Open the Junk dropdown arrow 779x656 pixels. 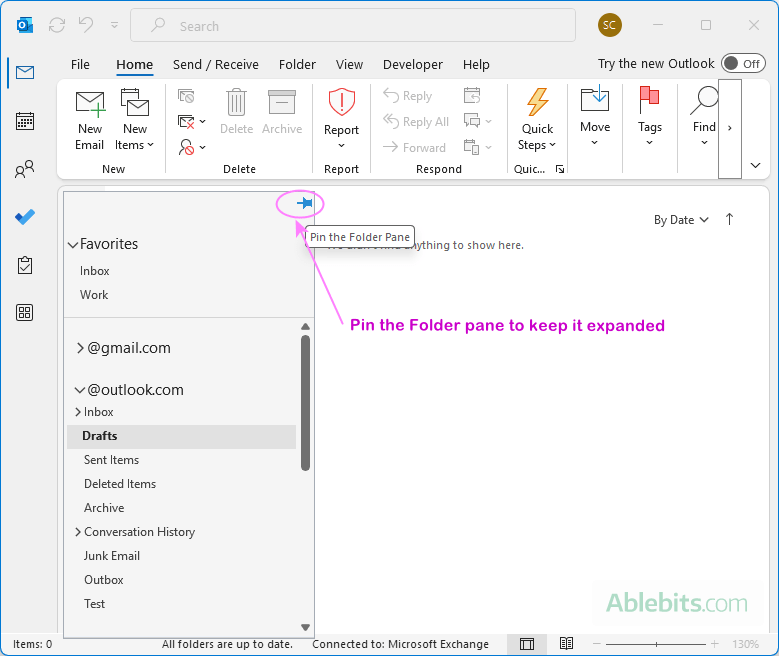[x=203, y=147]
